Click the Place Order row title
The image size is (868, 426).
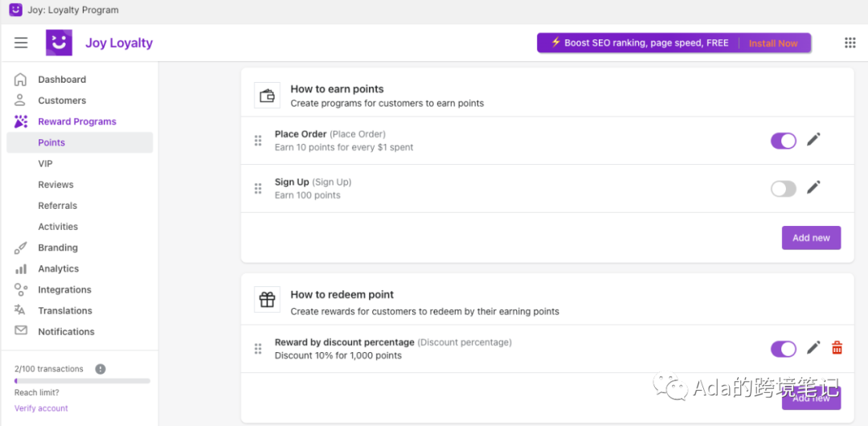click(301, 134)
